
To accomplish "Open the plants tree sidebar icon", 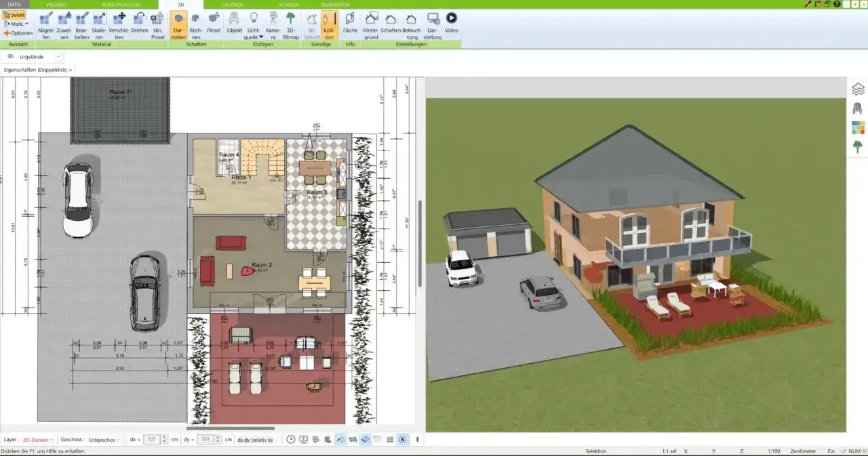I will point(858,147).
